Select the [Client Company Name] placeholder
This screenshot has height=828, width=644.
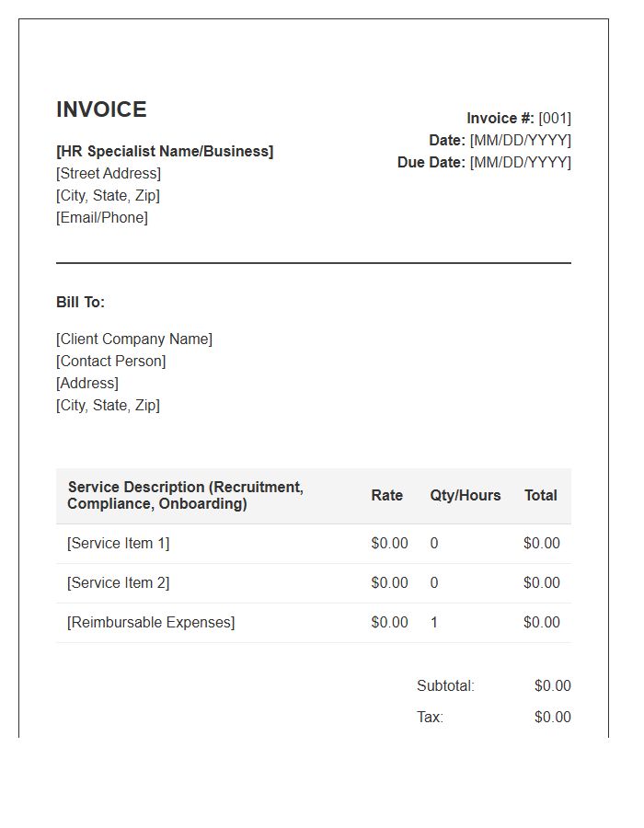[x=134, y=339]
